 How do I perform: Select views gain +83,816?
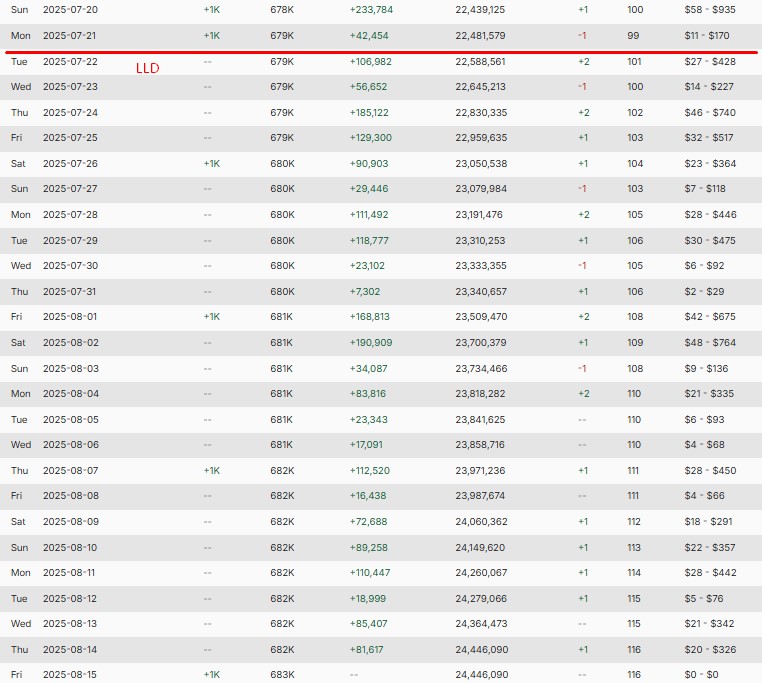pyautogui.click(x=367, y=393)
